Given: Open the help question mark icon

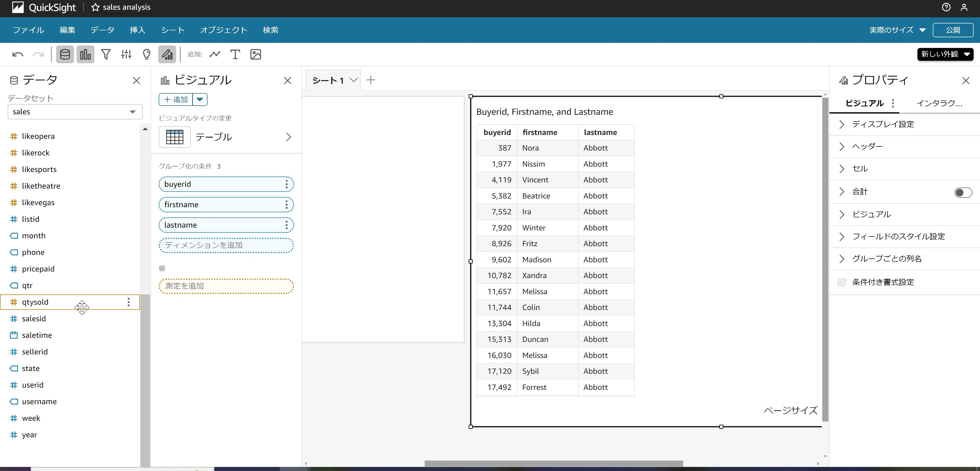Looking at the screenshot, I should [x=946, y=7].
